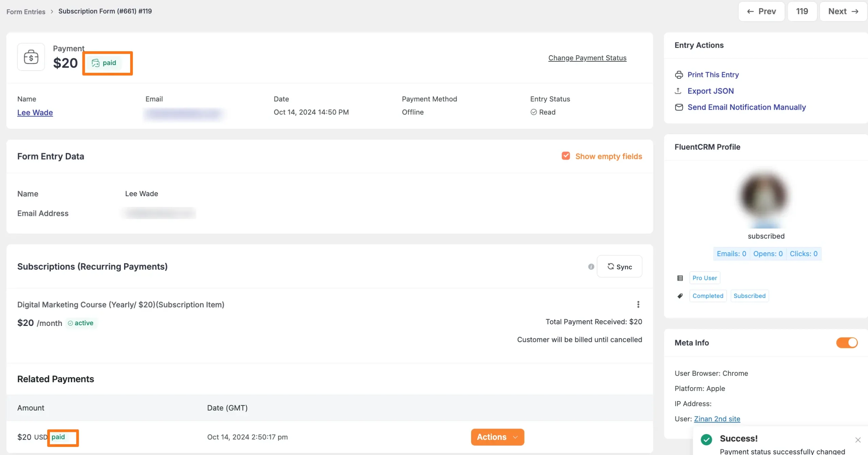Click the FluentCRM lists icon
This screenshot has height=455, width=868.
pyautogui.click(x=680, y=278)
